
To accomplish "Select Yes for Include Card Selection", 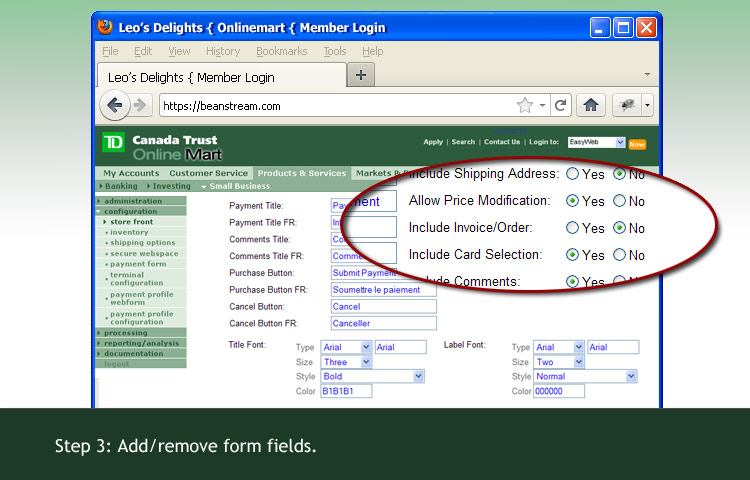I will click(x=572, y=254).
